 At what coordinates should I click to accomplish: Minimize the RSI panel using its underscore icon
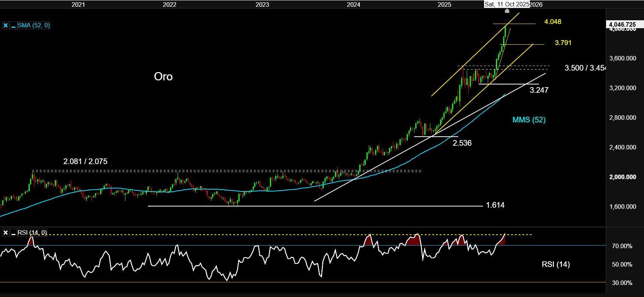[14, 233]
